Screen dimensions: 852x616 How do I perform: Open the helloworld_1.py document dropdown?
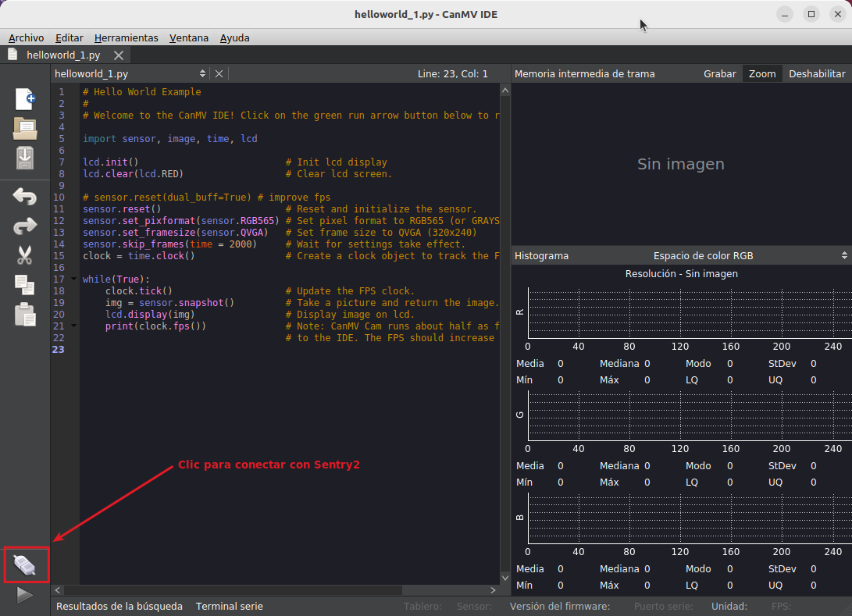point(130,74)
